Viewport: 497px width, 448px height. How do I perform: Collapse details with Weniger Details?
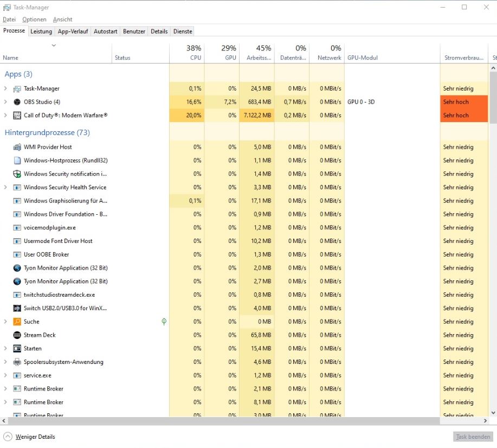[x=29, y=437]
